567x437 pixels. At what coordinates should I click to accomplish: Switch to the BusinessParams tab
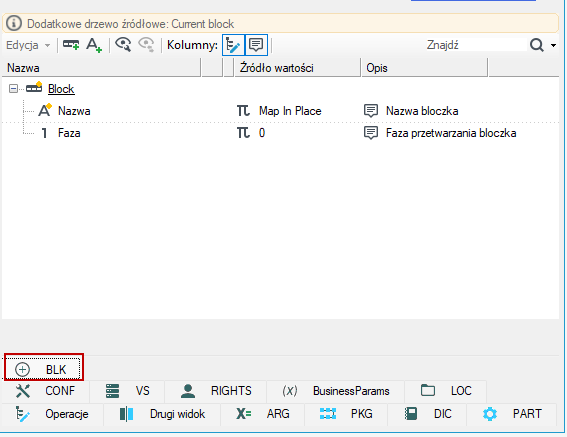(x=336, y=391)
